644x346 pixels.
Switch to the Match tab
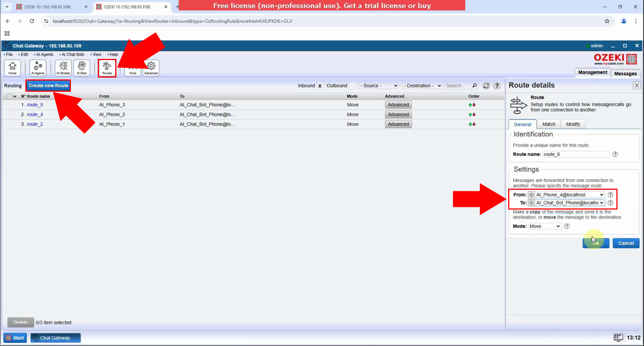[x=548, y=124]
